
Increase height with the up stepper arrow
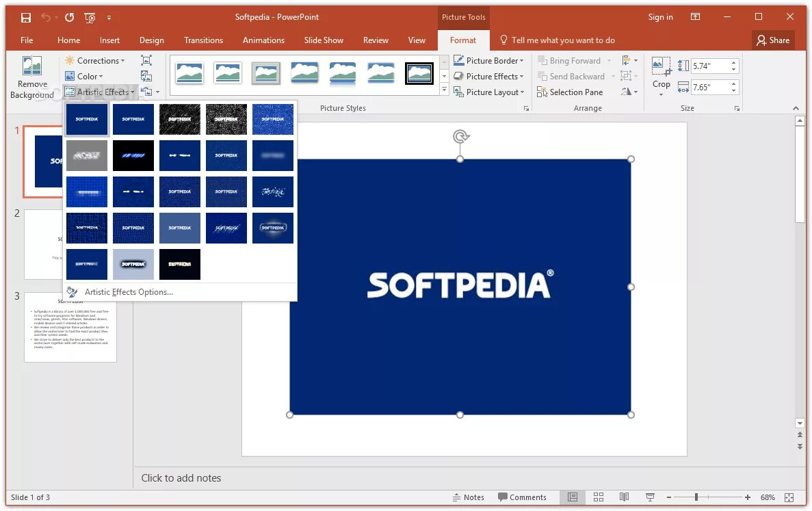tap(734, 63)
